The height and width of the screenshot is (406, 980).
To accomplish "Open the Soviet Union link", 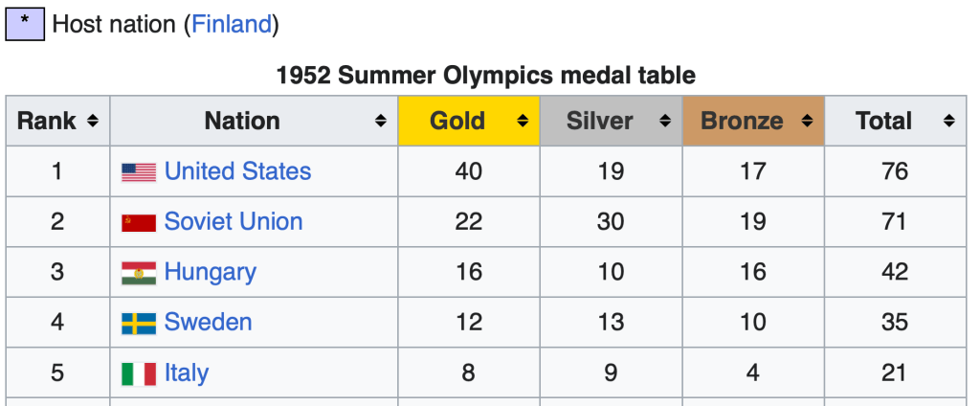I will tap(234, 221).
